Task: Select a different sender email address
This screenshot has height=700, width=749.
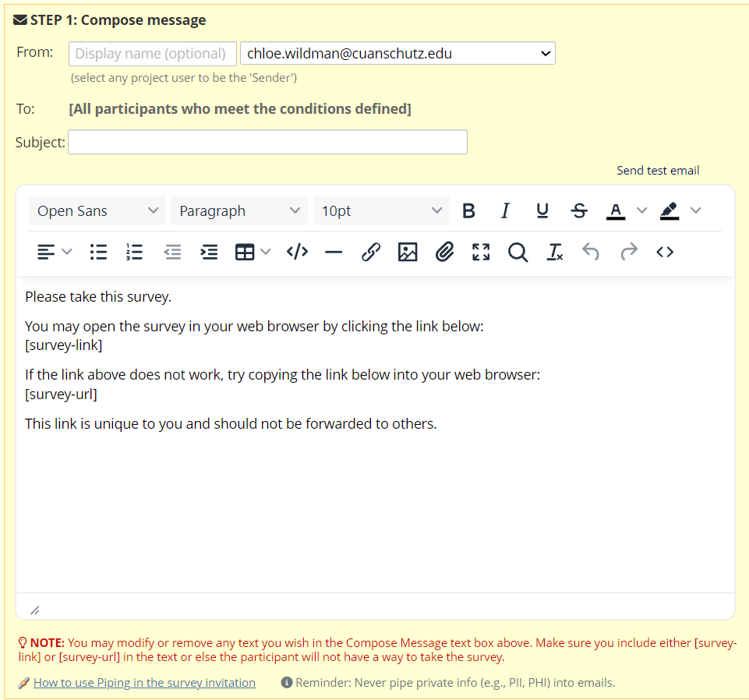Action: pyautogui.click(x=397, y=53)
